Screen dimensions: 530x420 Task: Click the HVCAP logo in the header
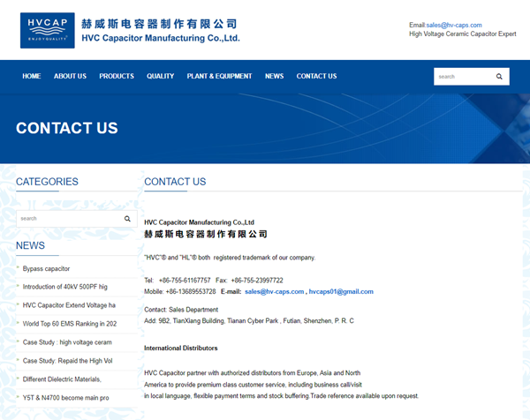pos(48,30)
